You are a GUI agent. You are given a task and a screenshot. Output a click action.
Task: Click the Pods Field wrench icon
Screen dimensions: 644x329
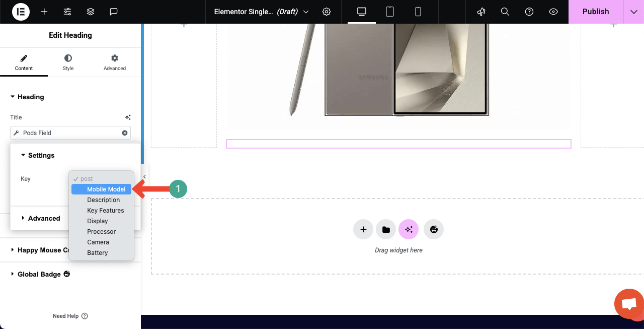tap(17, 133)
